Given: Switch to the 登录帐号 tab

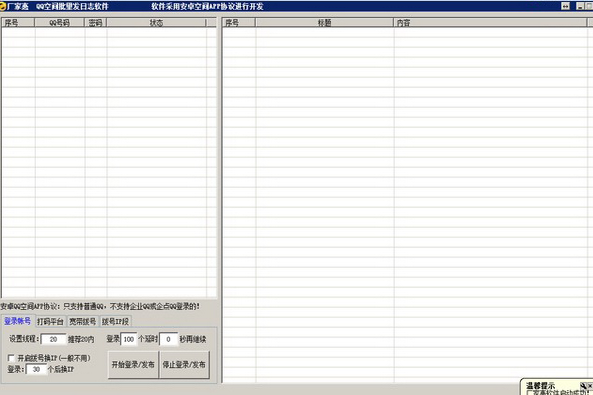Looking at the screenshot, I should [x=17, y=321].
